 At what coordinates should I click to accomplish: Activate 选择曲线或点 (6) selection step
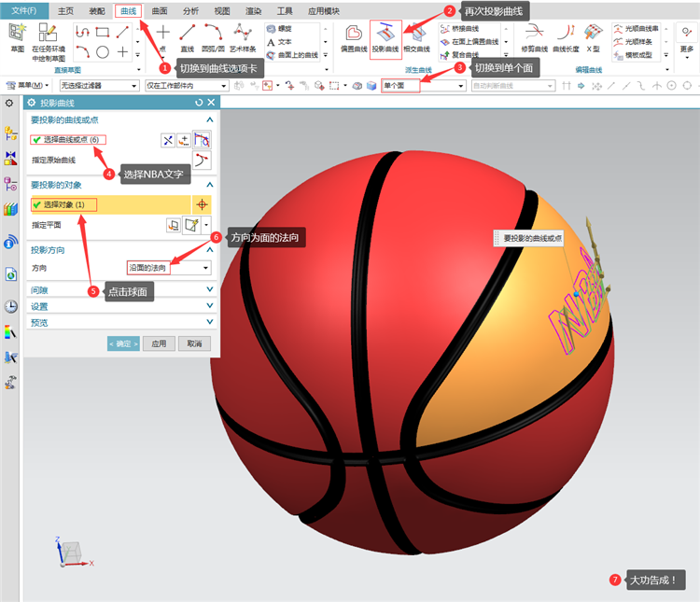[68, 140]
